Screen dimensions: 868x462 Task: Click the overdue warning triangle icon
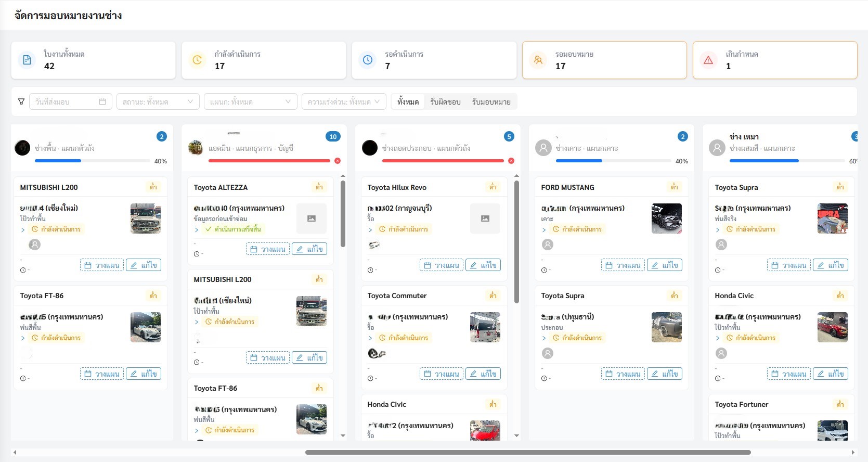pos(708,60)
